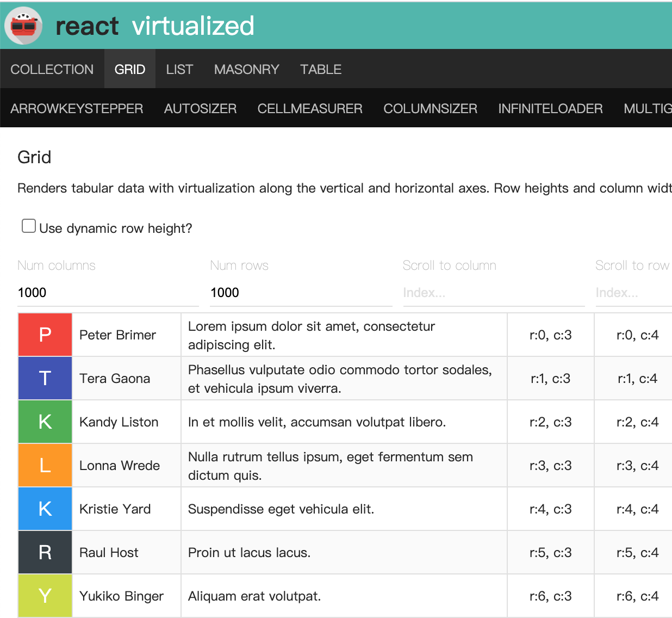Screen dimensions: 672x618
Task: Click the light blue K letter cell
Action: (45, 509)
